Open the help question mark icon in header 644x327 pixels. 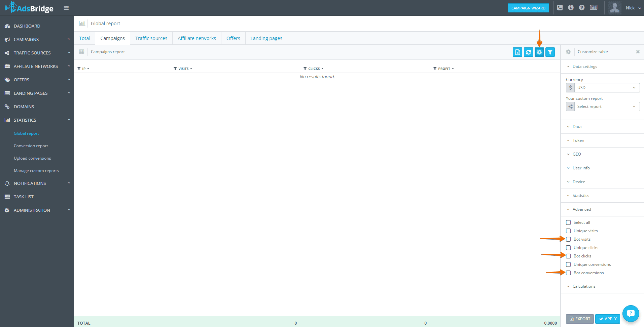582,7
